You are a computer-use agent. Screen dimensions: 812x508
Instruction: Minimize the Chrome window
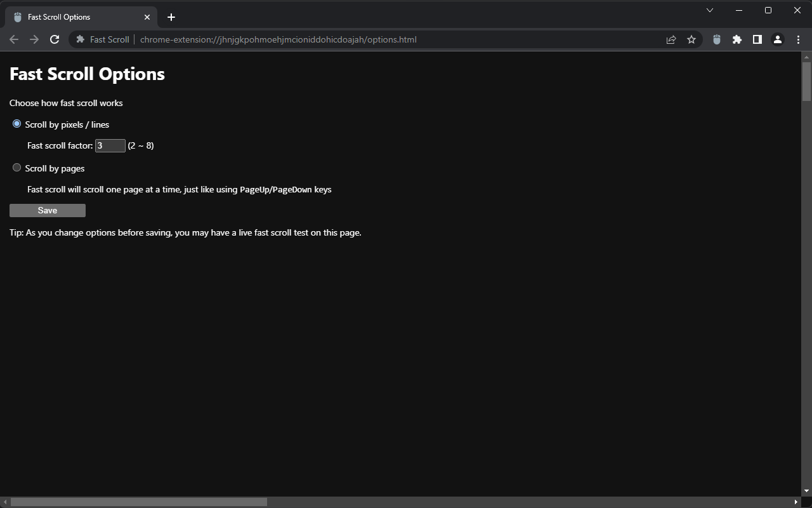click(x=739, y=10)
